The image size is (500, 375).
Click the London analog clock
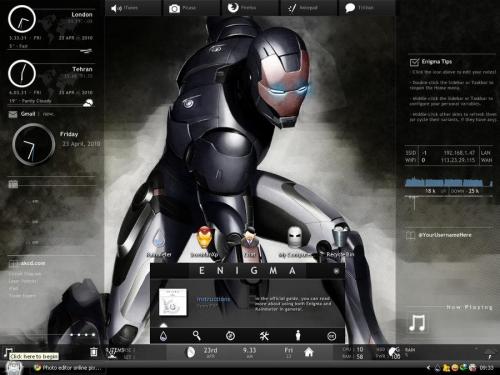22,19
